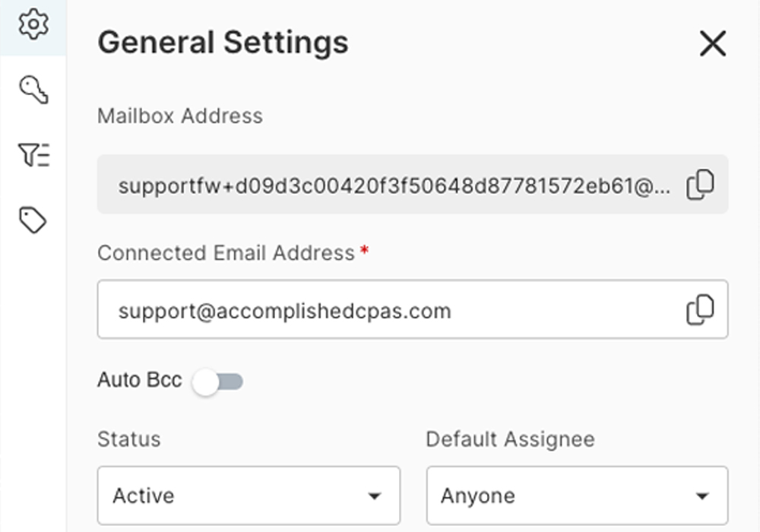
Task: Click the Default Assignee label
Action: click(510, 439)
